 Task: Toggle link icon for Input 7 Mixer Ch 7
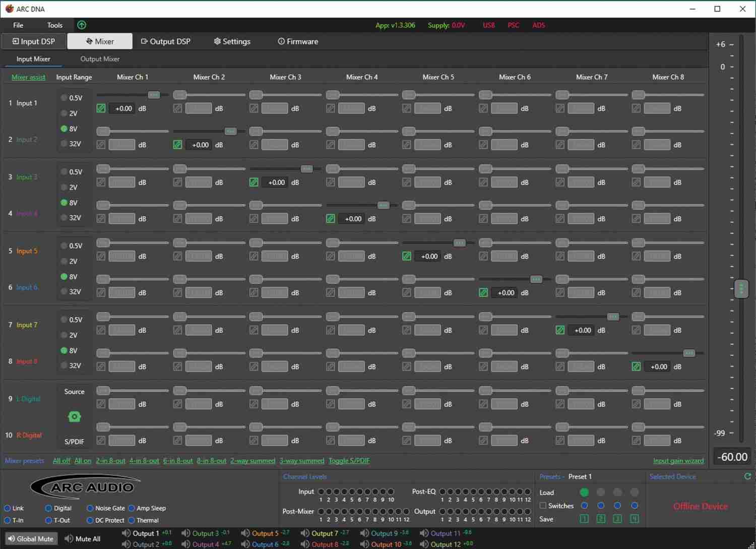(560, 330)
